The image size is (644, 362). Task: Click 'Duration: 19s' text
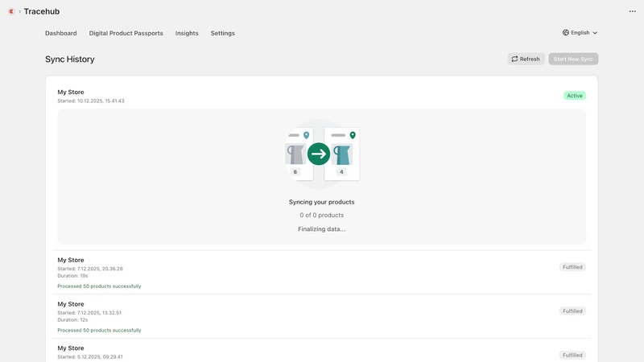tap(72, 276)
